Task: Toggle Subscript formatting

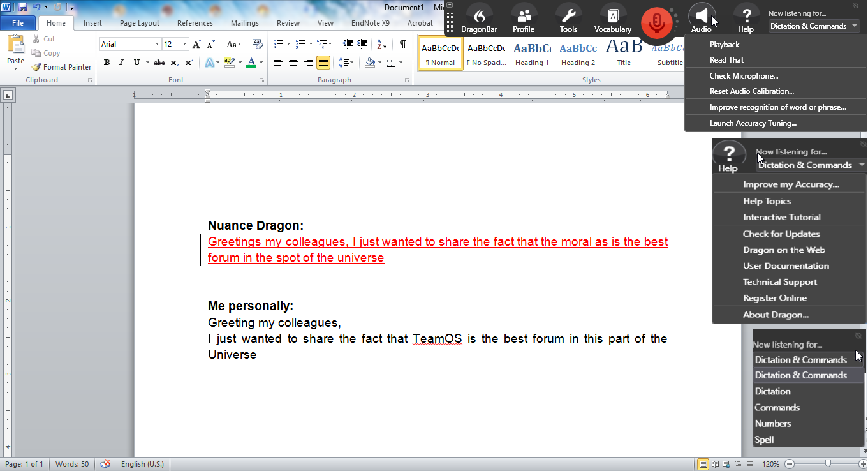Action: [x=175, y=63]
